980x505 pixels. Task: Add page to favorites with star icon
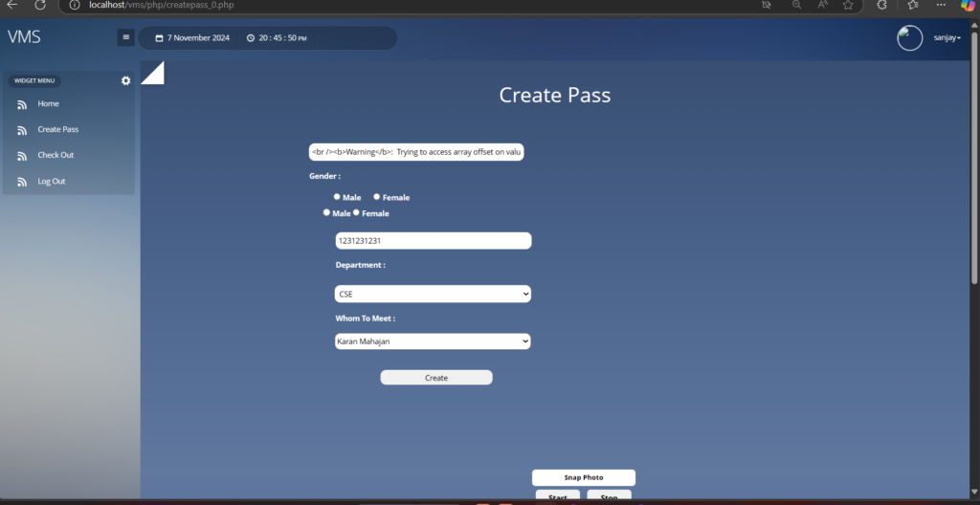pos(848,5)
